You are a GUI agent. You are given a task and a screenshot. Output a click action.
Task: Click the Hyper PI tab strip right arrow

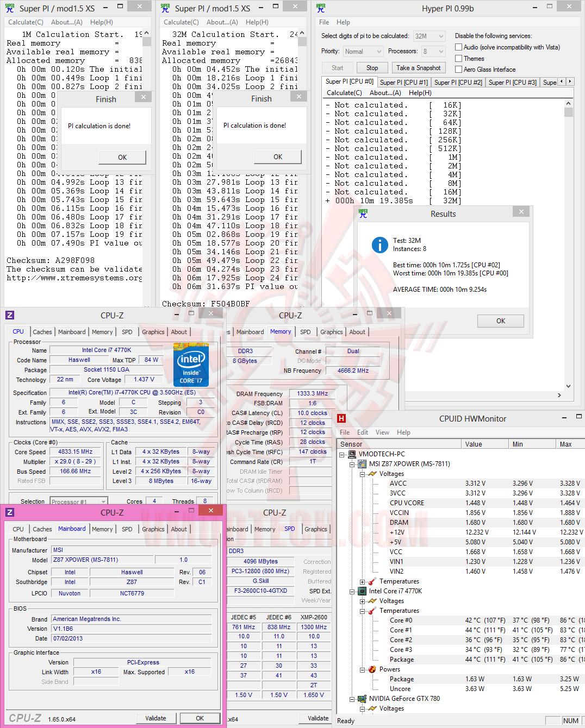coord(570,81)
